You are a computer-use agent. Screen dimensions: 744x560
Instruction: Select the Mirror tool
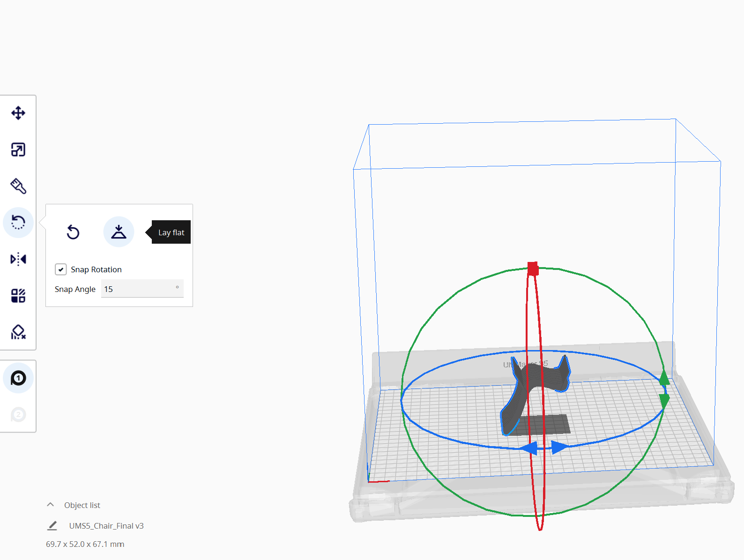(x=18, y=259)
